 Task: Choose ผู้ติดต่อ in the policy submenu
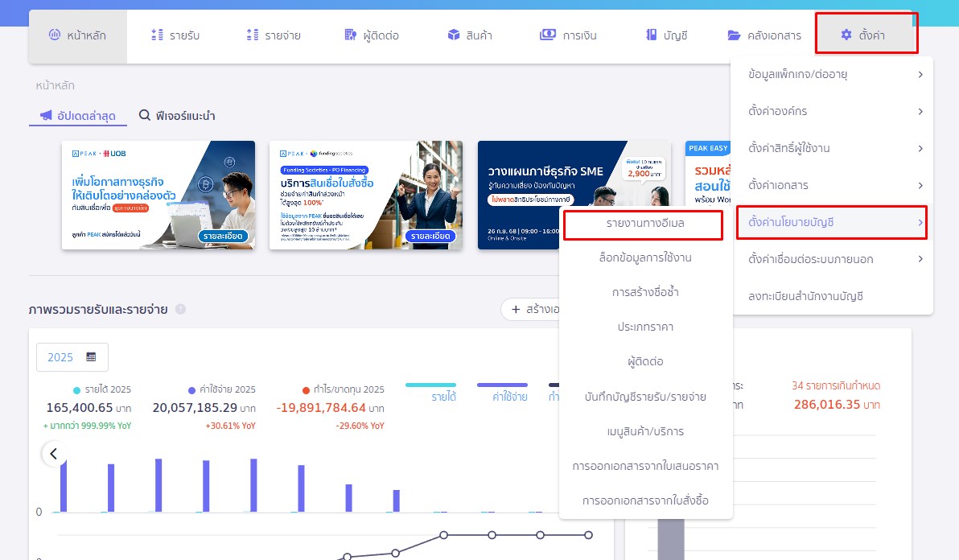point(645,362)
